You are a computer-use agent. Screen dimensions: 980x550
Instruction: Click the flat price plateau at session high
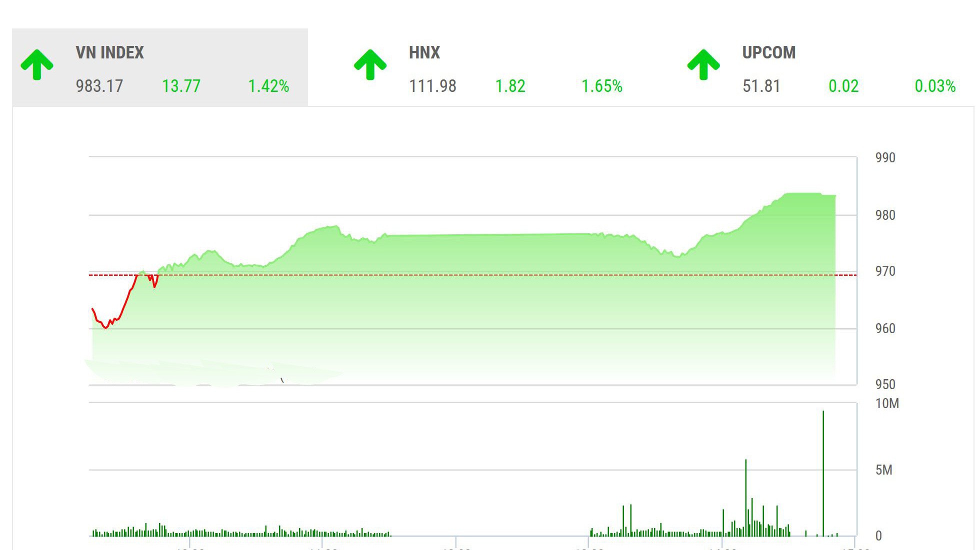802,193
